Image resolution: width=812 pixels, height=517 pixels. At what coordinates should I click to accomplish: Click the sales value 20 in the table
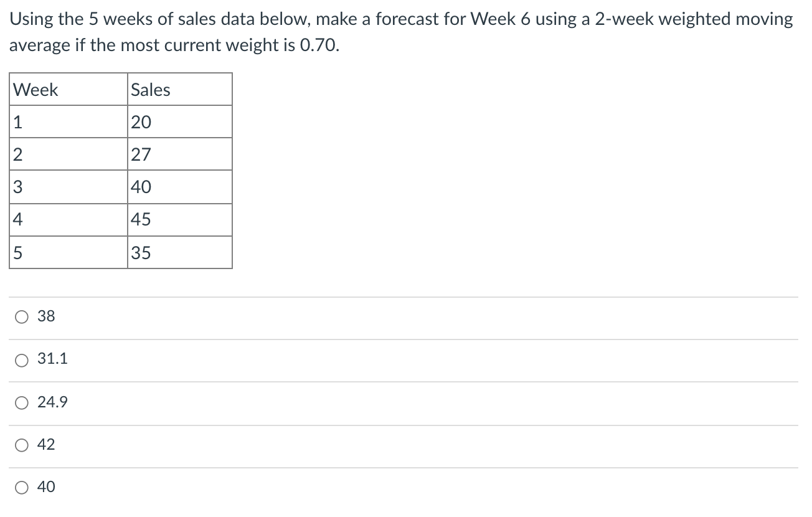point(141,122)
